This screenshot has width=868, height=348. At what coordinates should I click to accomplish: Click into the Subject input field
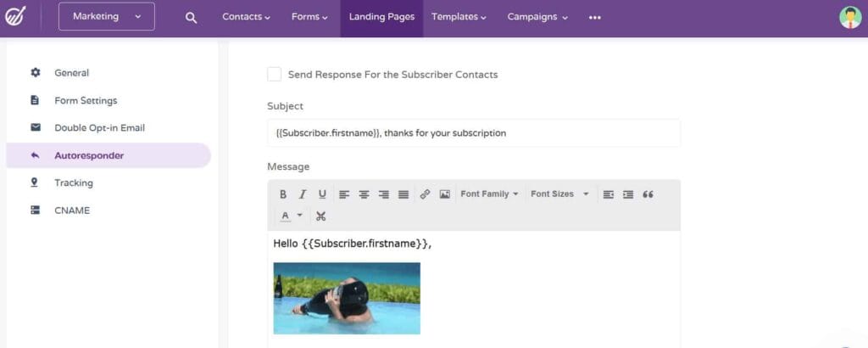(474, 133)
